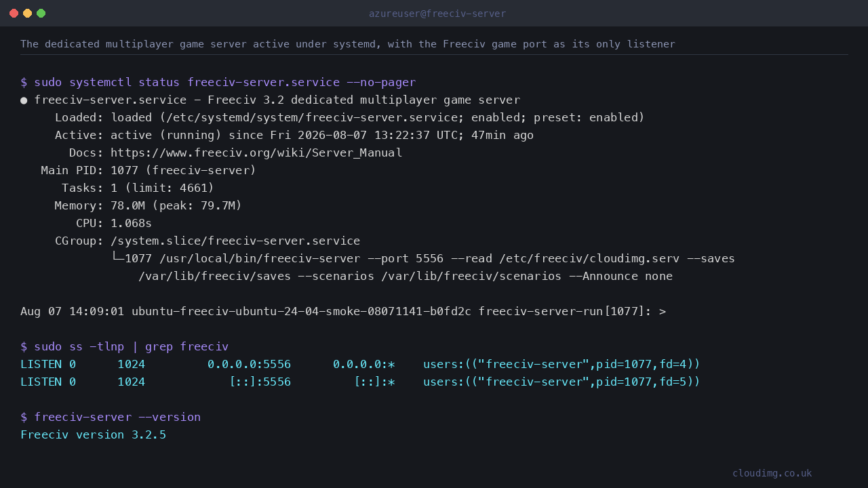Click the 'active (running)' status text
Viewport: 868px width, 488px height.
click(166, 135)
